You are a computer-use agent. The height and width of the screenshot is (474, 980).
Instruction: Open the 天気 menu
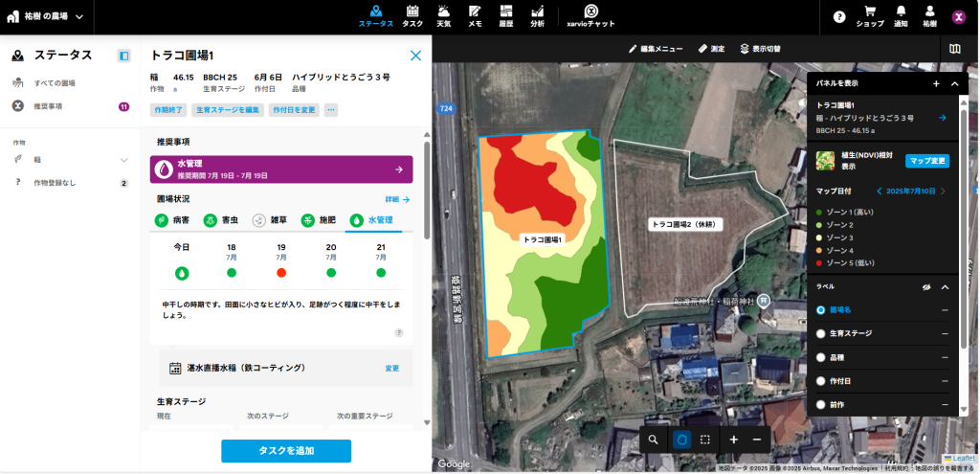coord(444,16)
